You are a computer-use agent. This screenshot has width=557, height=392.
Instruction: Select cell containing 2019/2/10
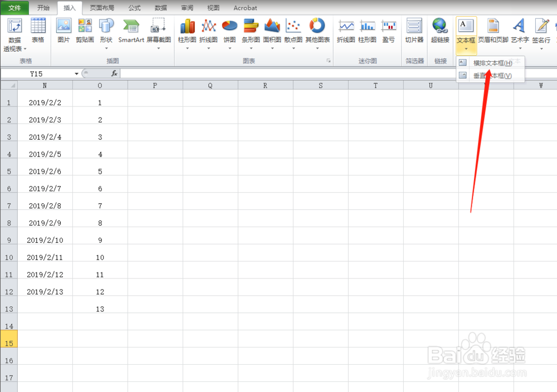[45, 236]
